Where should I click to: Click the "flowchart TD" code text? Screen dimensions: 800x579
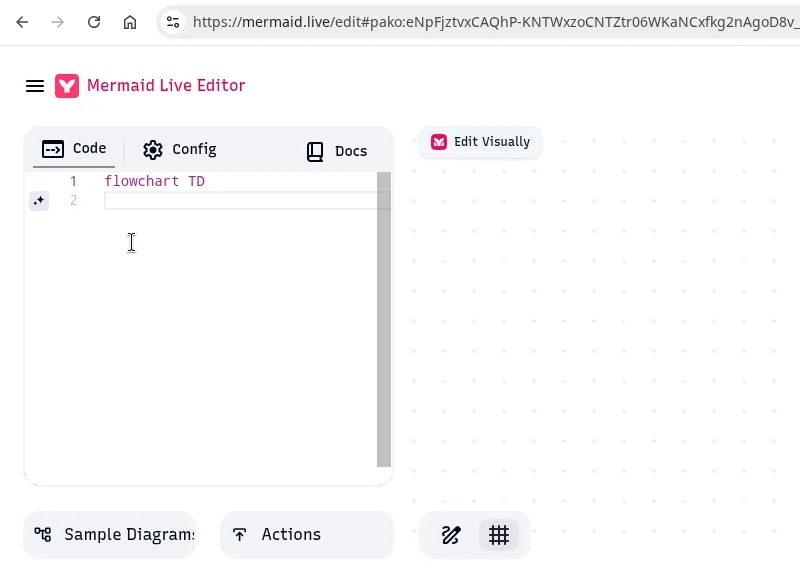154,182
